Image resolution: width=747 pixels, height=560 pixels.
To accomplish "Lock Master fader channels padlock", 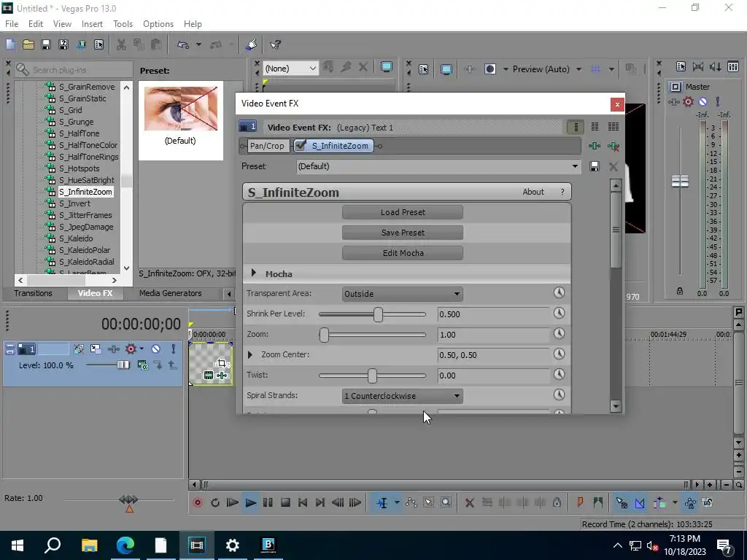I will 680,291.
